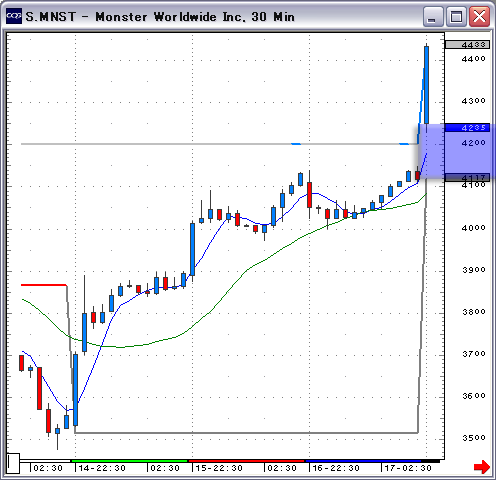Click the 4400 price scale label
This screenshot has width=496, height=480.
473,59
